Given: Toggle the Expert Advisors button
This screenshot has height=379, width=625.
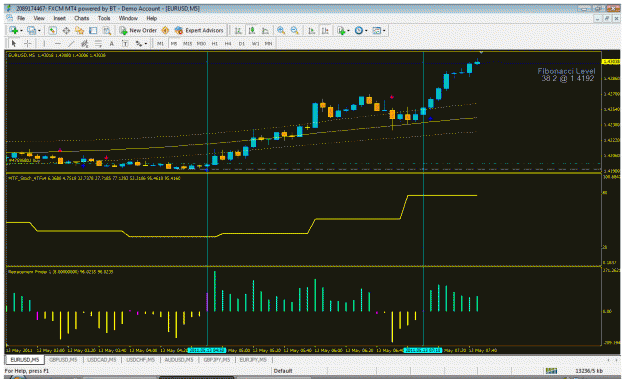Looking at the screenshot, I should tap(199, 30).
